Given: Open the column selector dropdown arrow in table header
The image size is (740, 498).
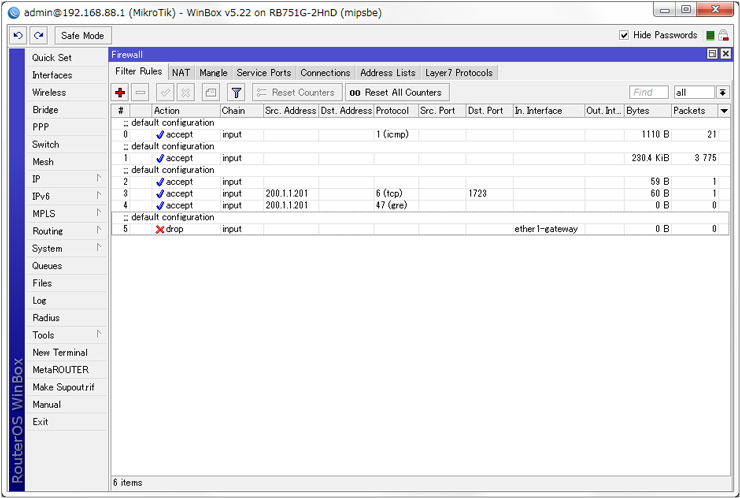Looking at the screenshot, I should pyautogui.click(x=724, y=111).
